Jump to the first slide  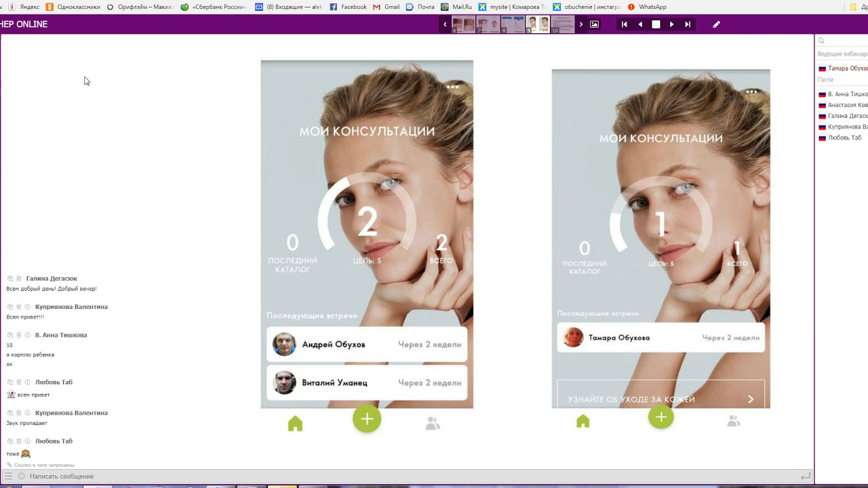pos(624,24)
